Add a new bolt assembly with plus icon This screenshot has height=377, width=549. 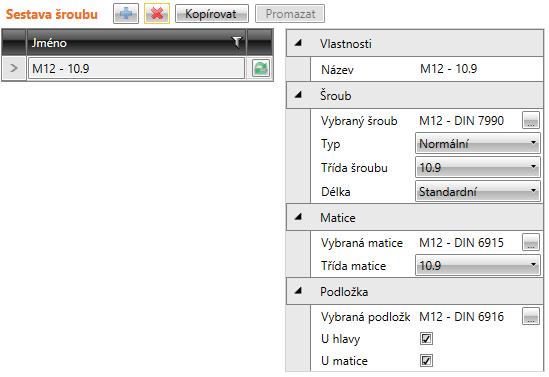tap(126, 14)
